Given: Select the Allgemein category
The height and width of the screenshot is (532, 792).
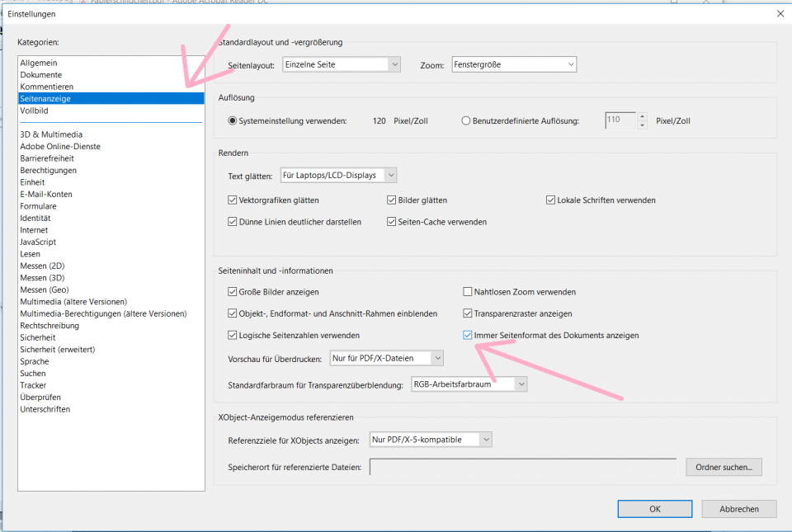Looking at the screenshot, I should pyautogui.click(x=39, y=63).
